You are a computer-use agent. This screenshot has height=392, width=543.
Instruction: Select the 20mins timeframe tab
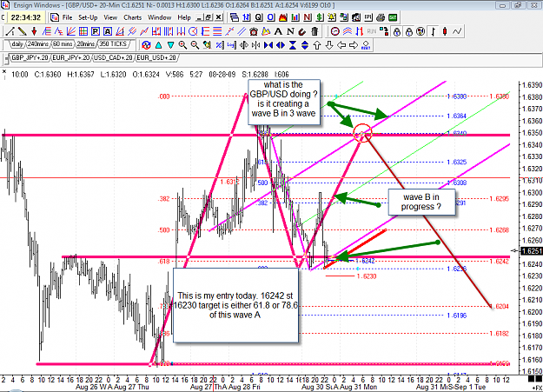coord(85,44)
